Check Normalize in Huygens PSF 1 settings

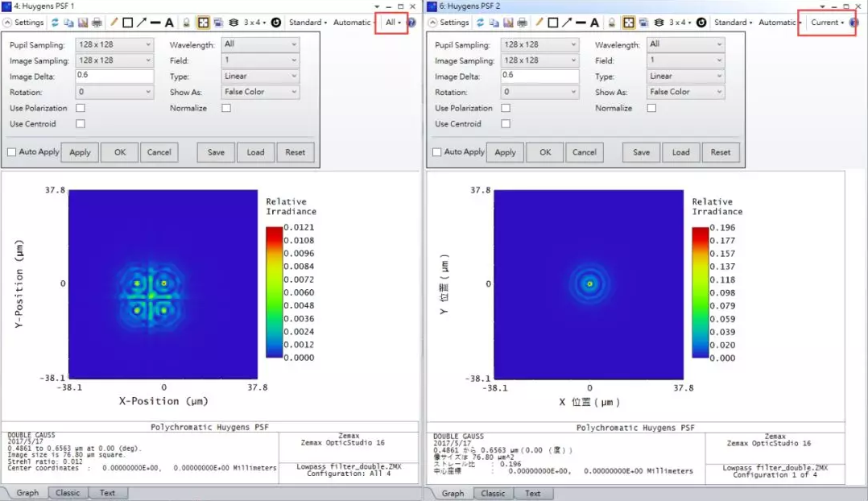coord(226,108)
